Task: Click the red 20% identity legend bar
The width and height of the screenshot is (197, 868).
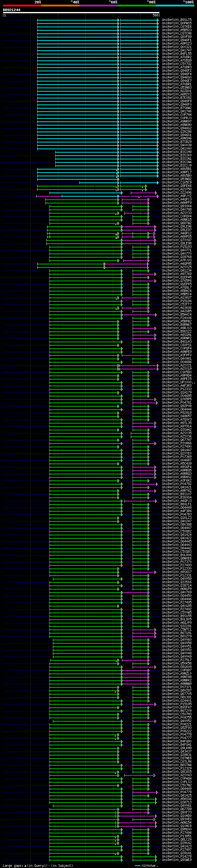Action: coord(22,6)
